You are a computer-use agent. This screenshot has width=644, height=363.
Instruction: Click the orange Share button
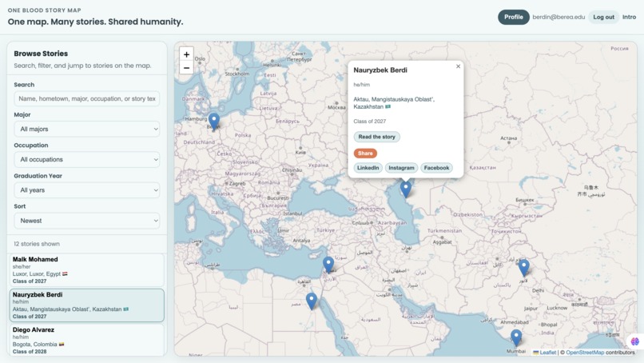click(365, 154)
